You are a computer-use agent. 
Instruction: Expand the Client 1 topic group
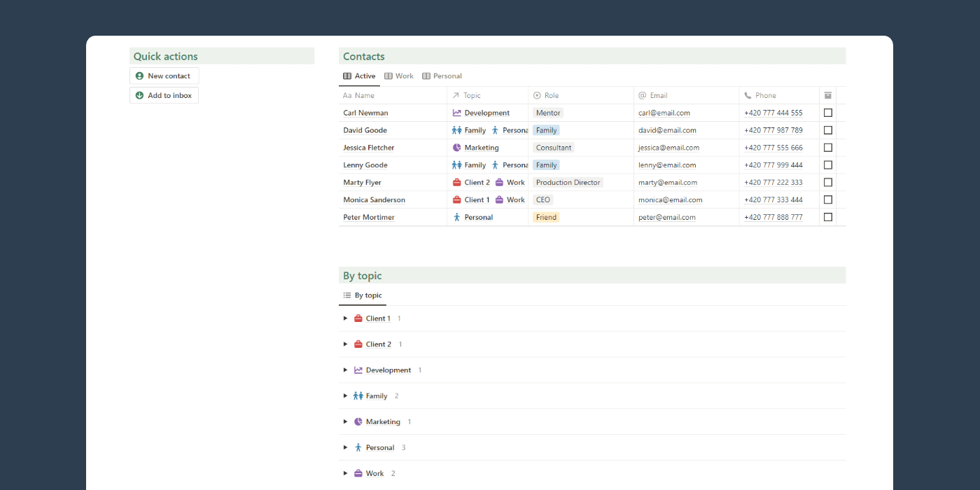(345, 318)
